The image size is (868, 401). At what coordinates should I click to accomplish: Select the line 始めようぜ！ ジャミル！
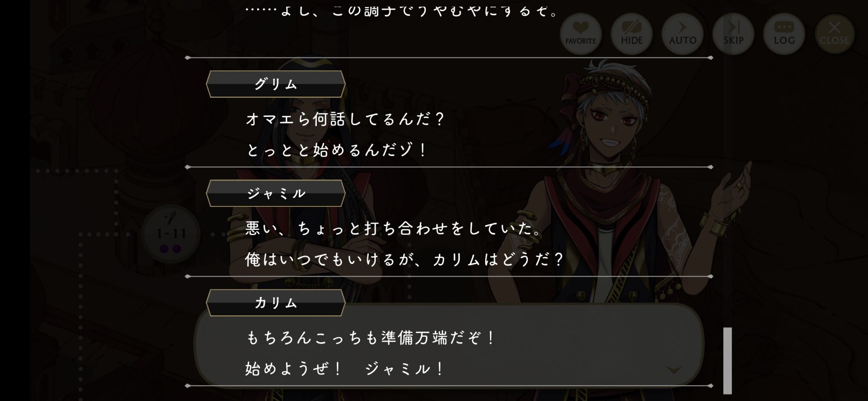345,369
